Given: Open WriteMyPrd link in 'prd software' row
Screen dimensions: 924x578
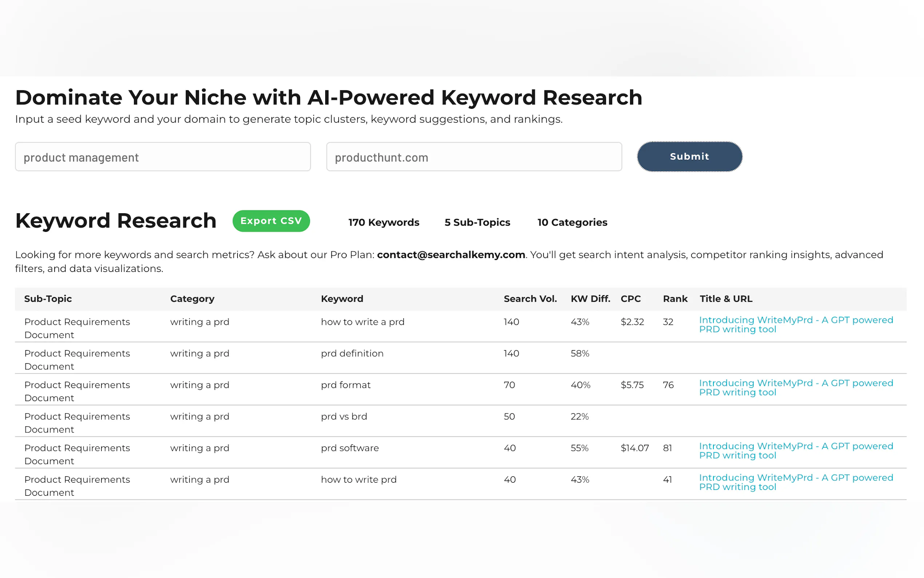Looking at the screenshot, I should (x=796, y=451).
